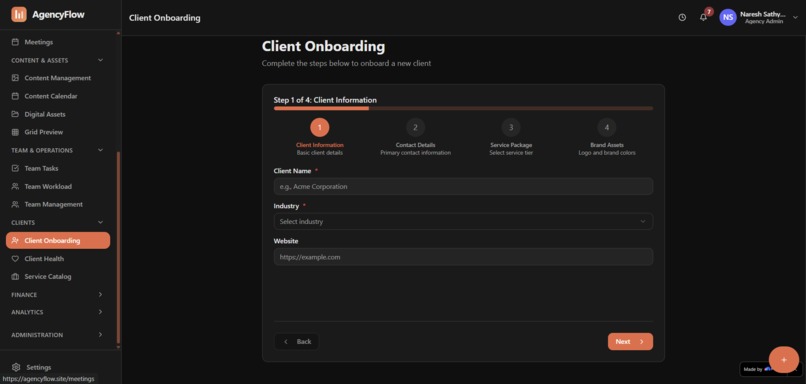Click the Website input field
The width and height of the screenshot is (806, 384).
463,257
